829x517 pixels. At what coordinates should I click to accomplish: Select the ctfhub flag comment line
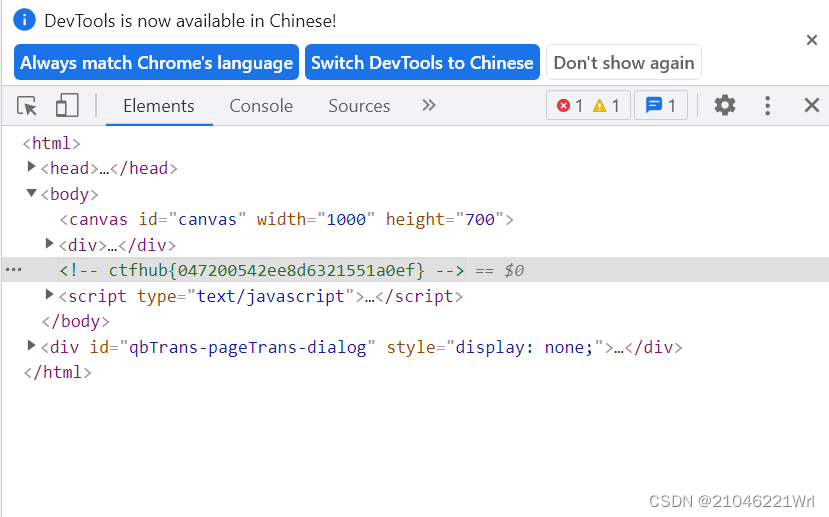click(x=262, y=271)
